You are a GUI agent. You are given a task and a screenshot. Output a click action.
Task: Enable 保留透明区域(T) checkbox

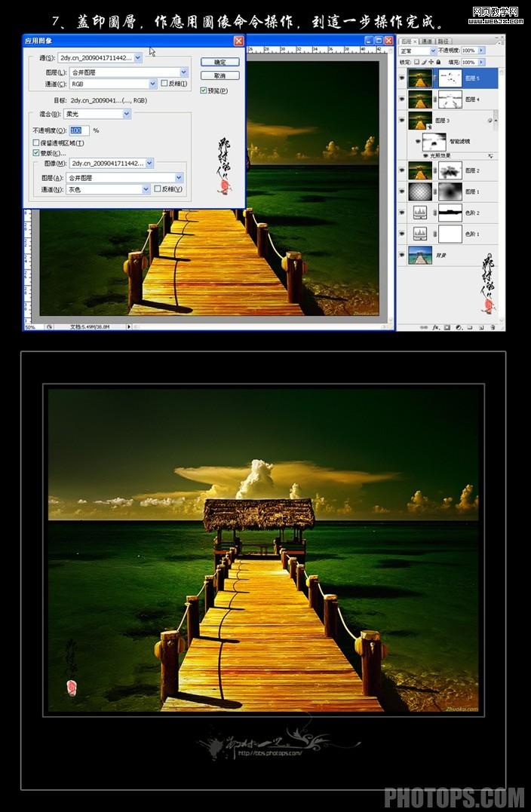(x=35, y=143)
